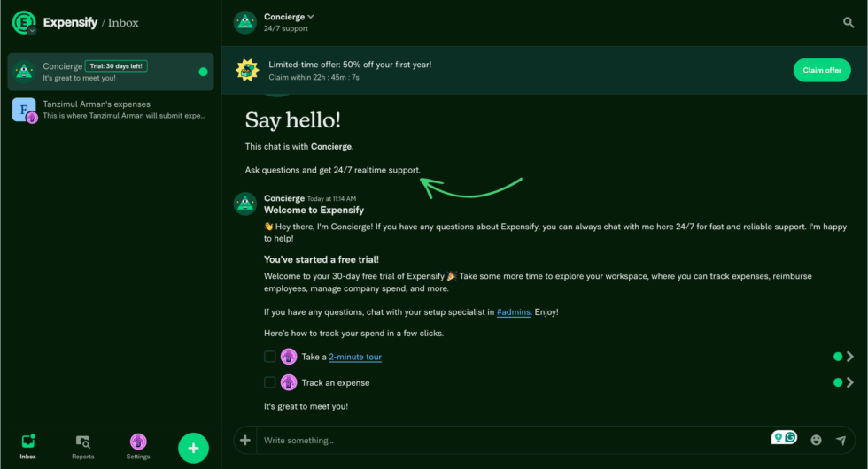Open Tanzimul Arman's expenses chat
The height and width of the screenshot is (469, 868).
(111, 110)
